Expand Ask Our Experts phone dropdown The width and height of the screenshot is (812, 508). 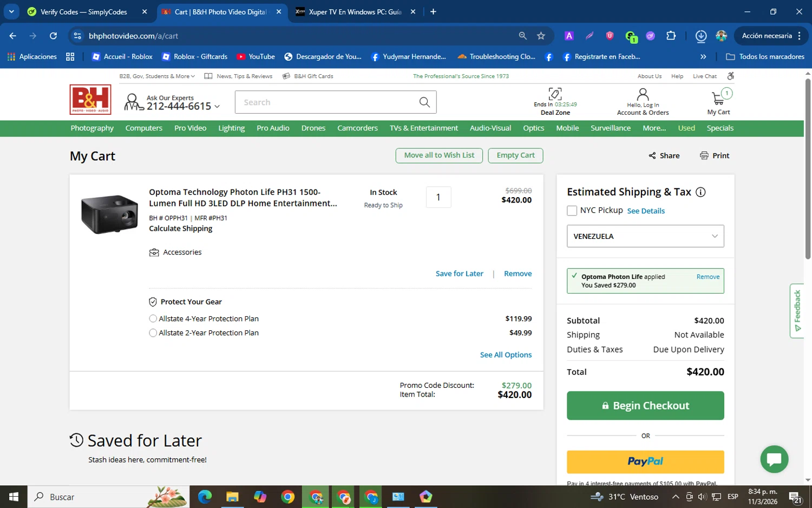[217, 107]
